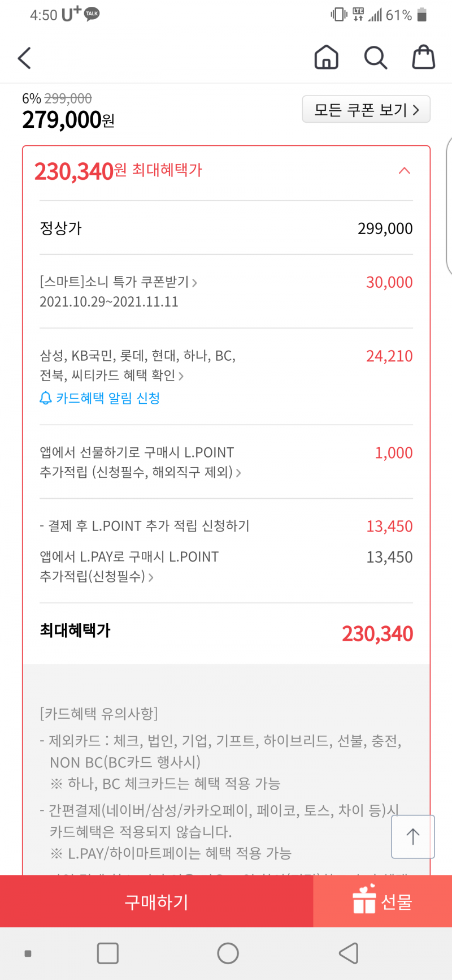
Task: Expand L.PAY 구매시 추가적립 details
Action: point(129,567)
